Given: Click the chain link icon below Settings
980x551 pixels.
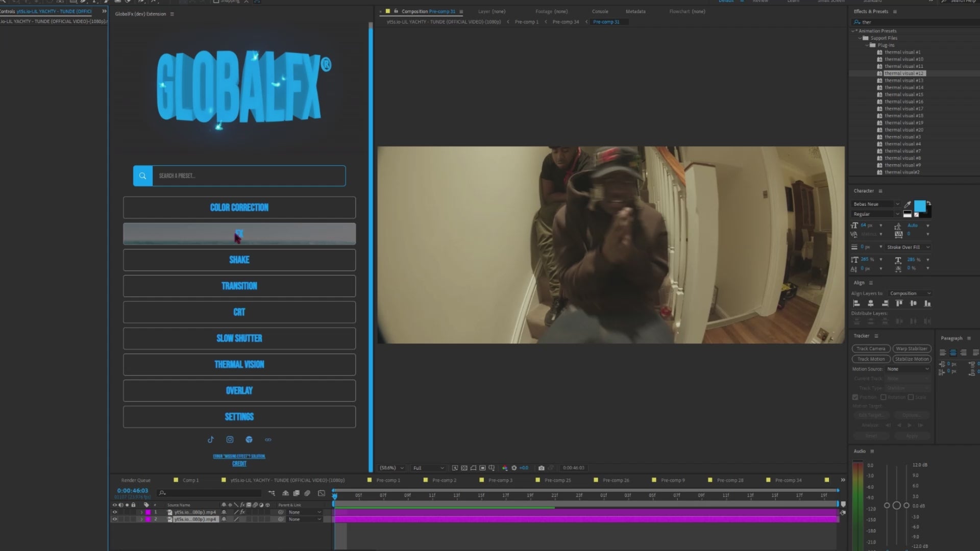Looking at the screenshot, I should click(x=268, y=439).
